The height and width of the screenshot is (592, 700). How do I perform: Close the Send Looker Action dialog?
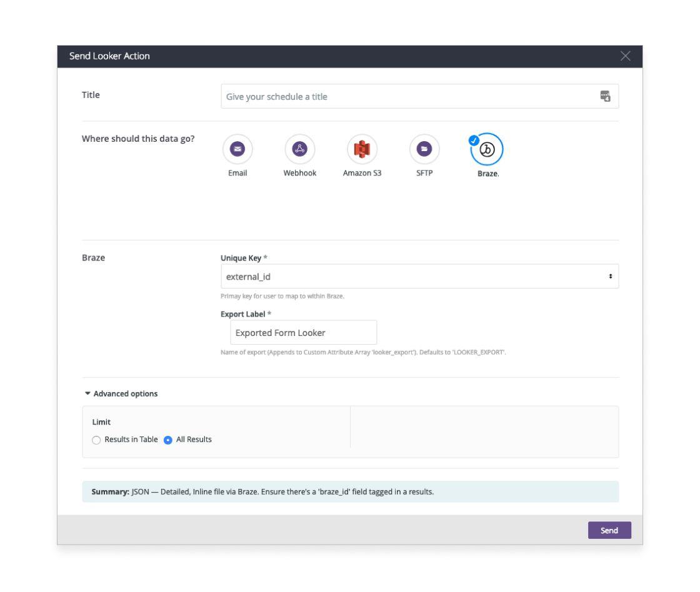[x=626, y=57]
